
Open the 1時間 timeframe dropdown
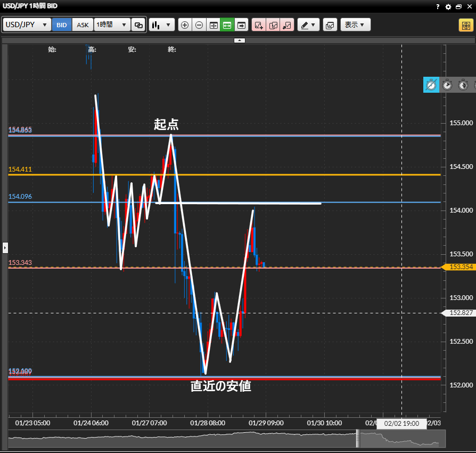[112, 25]
